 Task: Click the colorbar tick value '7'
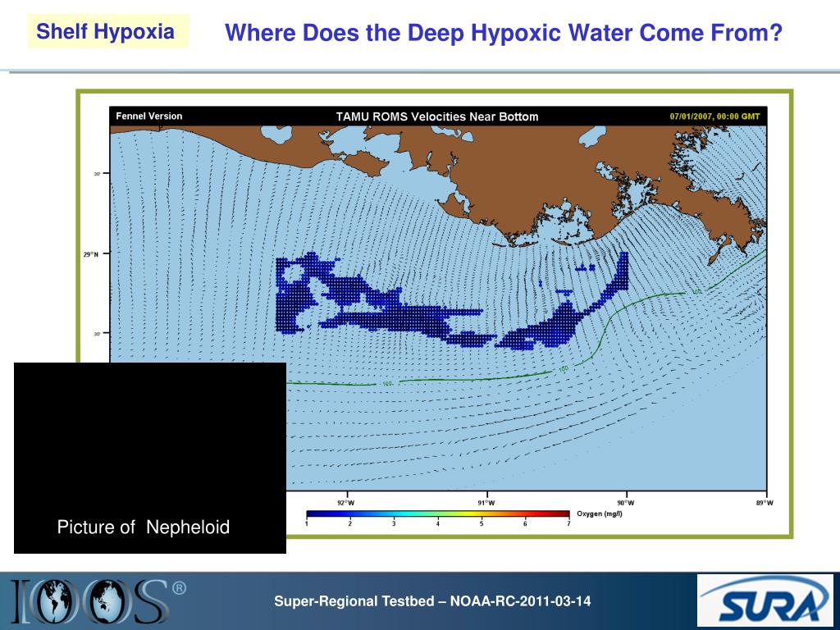[568, 523]
